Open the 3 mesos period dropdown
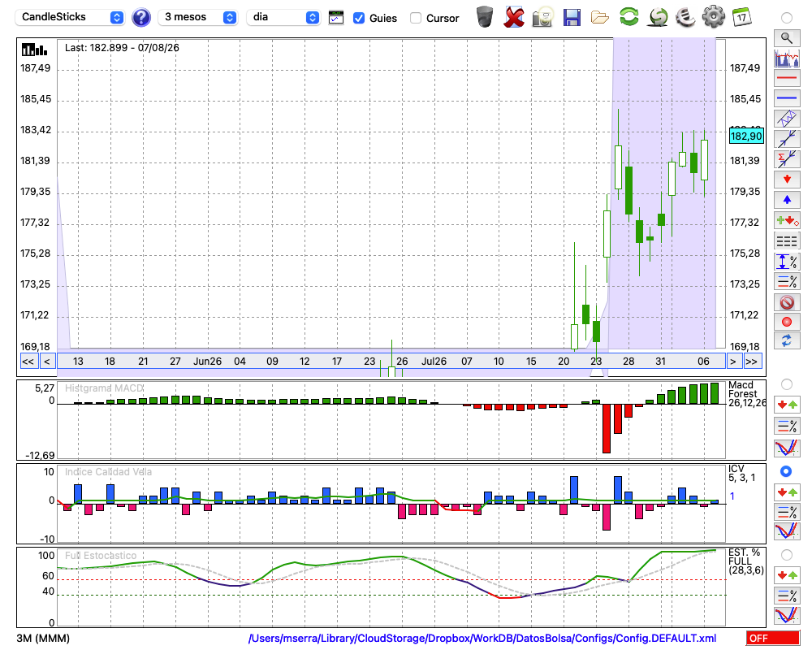 coord(197,17)
